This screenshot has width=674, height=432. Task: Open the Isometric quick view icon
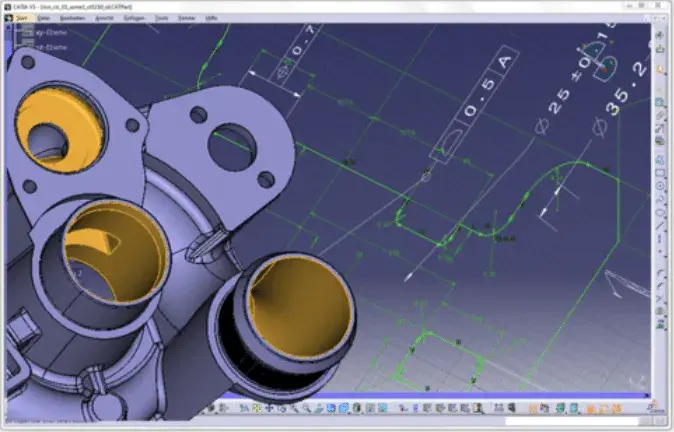pyautogui.click(x=343, y=408)
